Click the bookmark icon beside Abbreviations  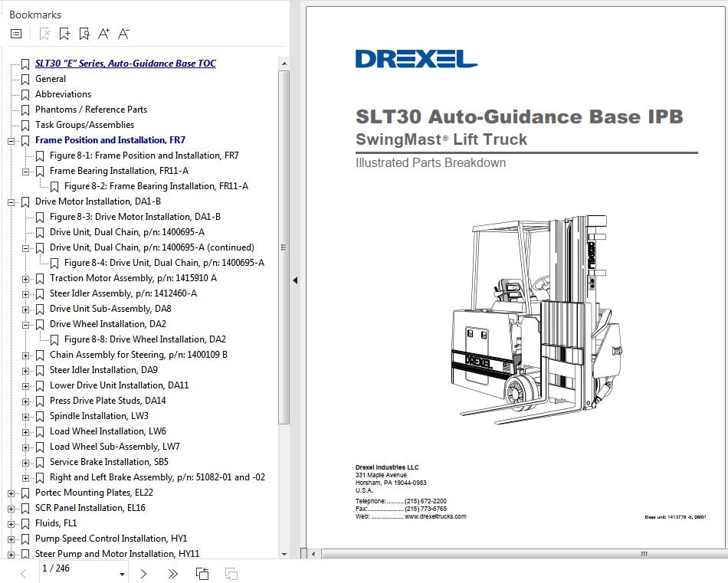pyautogui.click(x=25, y=95)
